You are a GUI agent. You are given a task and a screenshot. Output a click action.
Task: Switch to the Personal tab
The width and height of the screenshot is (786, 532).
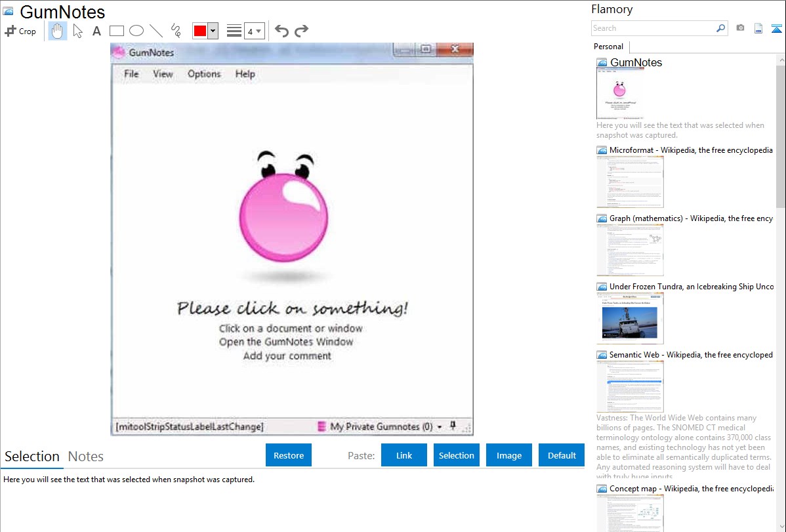[x=609, y=47]
